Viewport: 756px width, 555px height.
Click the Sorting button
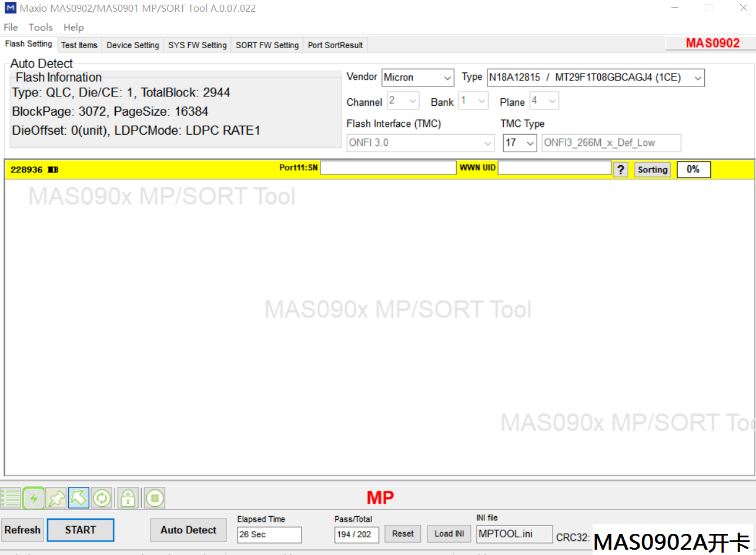point(653,170)
